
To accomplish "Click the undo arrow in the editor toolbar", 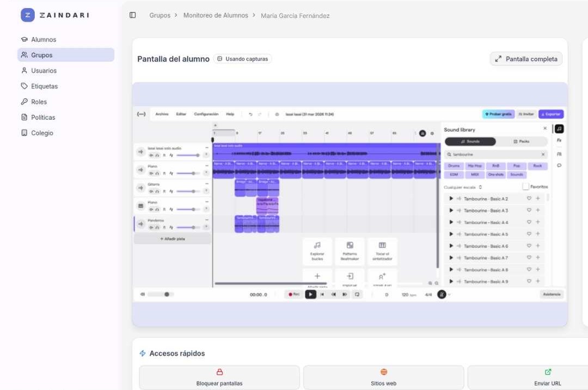I will (x=250, y=114).
